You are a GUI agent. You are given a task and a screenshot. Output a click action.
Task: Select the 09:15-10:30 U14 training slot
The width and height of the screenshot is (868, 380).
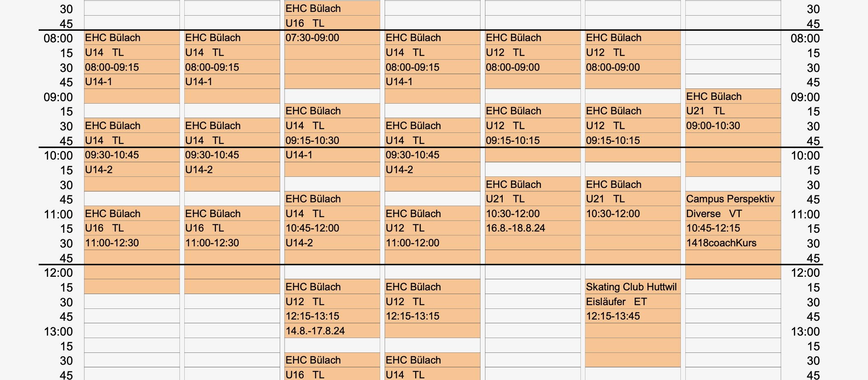point(312,141)
